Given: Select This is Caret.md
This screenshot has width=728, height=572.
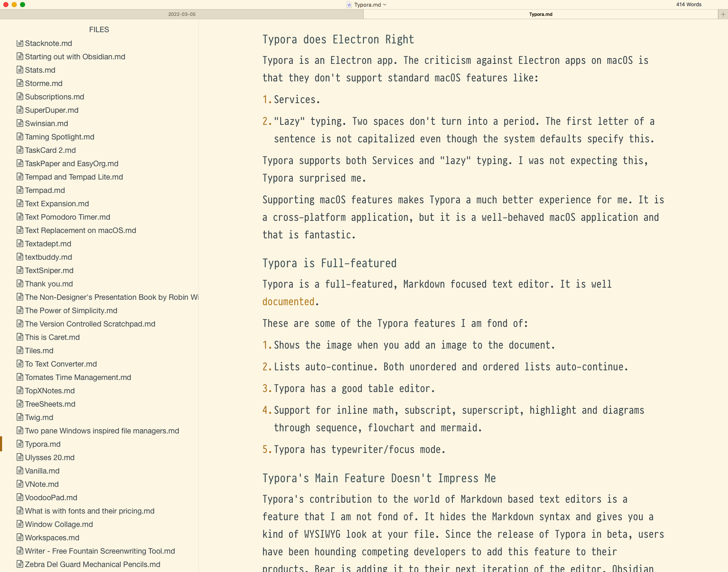Looking at the screenshot, I should click(x=52, y=337).
